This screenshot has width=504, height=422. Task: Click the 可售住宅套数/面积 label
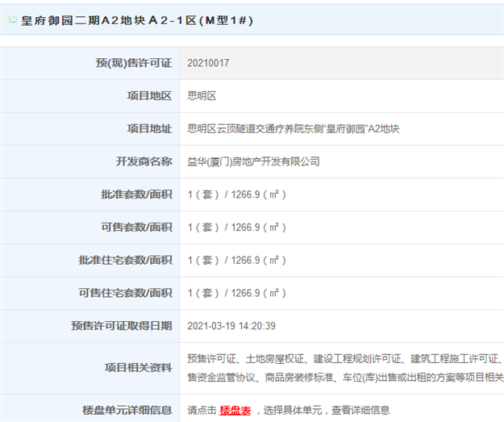(x=125, y=293)
